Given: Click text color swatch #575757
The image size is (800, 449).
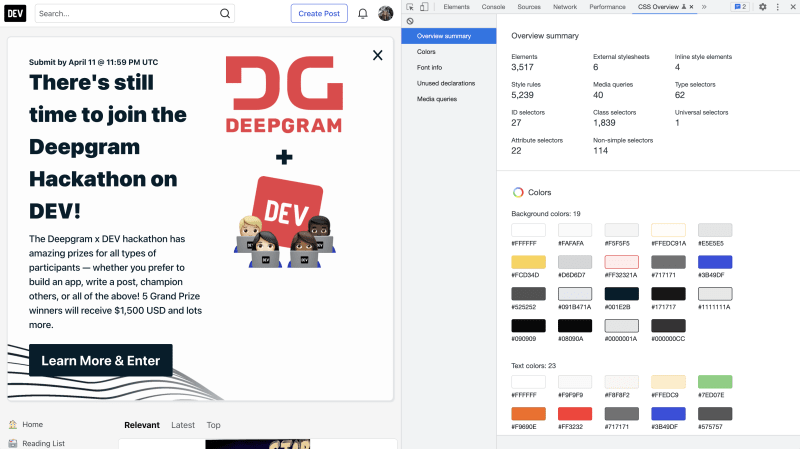Looking at the screenshot, I should tap(715, 414).
